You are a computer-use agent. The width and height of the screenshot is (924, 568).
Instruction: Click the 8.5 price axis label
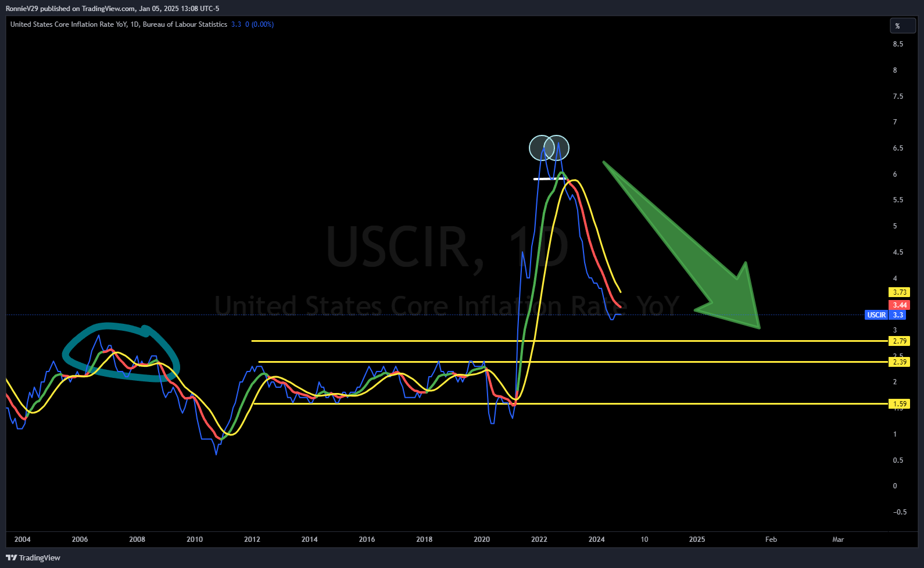coord(898,44)
